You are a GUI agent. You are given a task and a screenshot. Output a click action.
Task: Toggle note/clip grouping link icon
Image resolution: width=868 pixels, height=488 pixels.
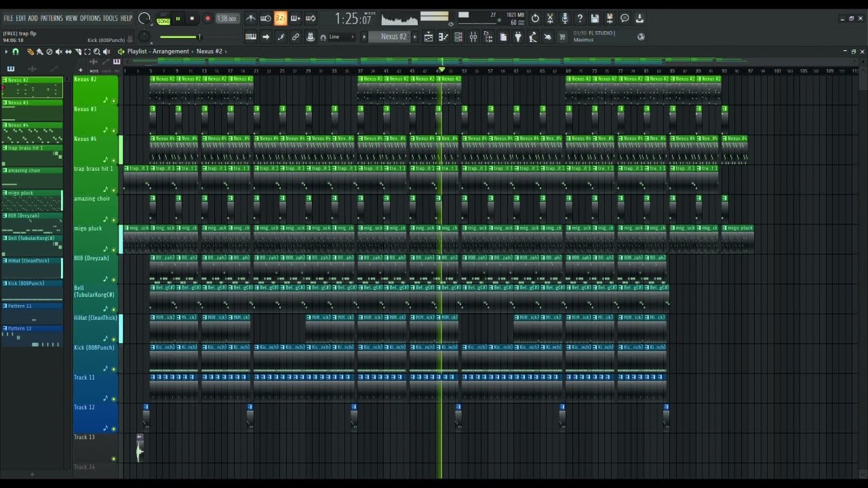(296, 37)
